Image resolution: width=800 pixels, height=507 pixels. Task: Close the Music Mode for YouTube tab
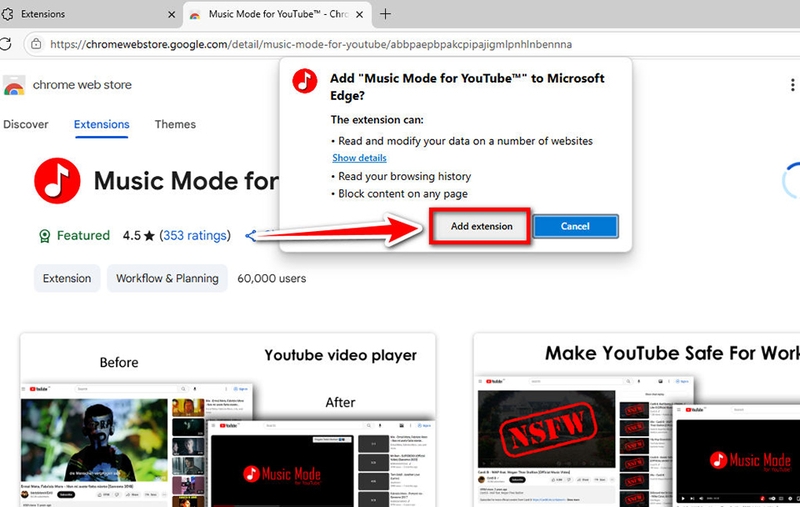[x=360, y=15]
